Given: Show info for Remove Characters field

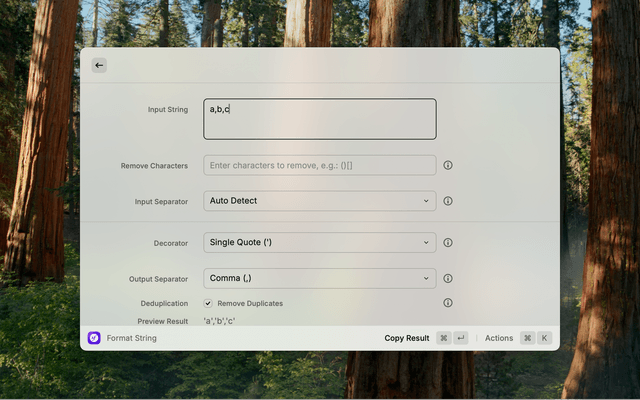Looking at the screenshot, I should tap(448, 165).
